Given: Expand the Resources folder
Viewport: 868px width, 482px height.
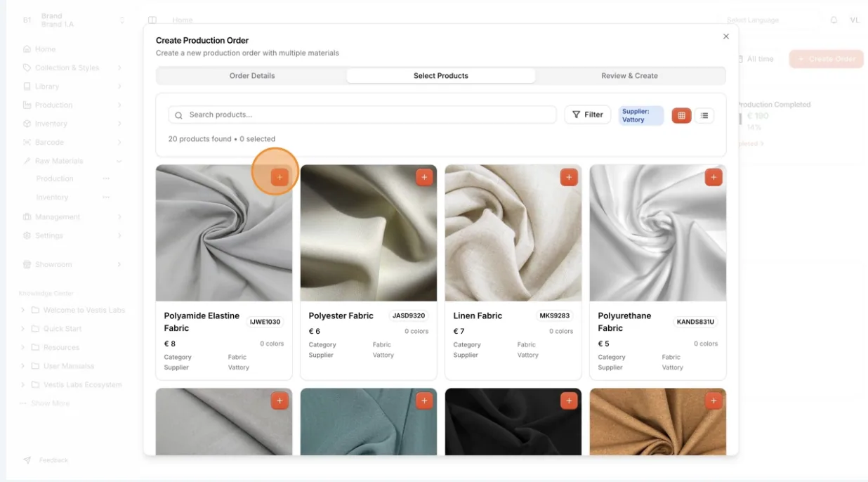Looking at the screenshot, I should [50, 348].
